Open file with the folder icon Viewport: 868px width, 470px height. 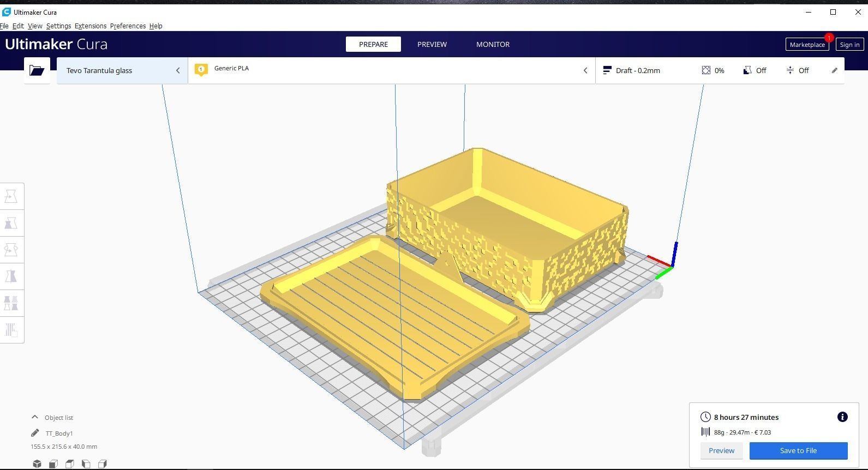click(x=37, y=70)
